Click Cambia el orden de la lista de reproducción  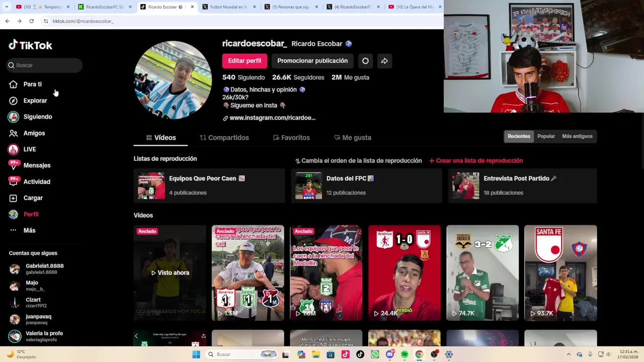click(x=358, y=161)
